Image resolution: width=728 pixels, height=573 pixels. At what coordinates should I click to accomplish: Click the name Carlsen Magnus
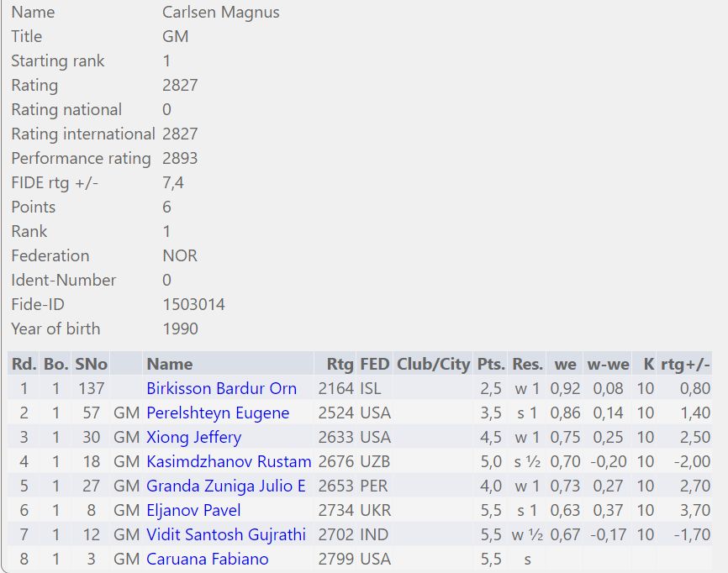[x=220, y=12]
